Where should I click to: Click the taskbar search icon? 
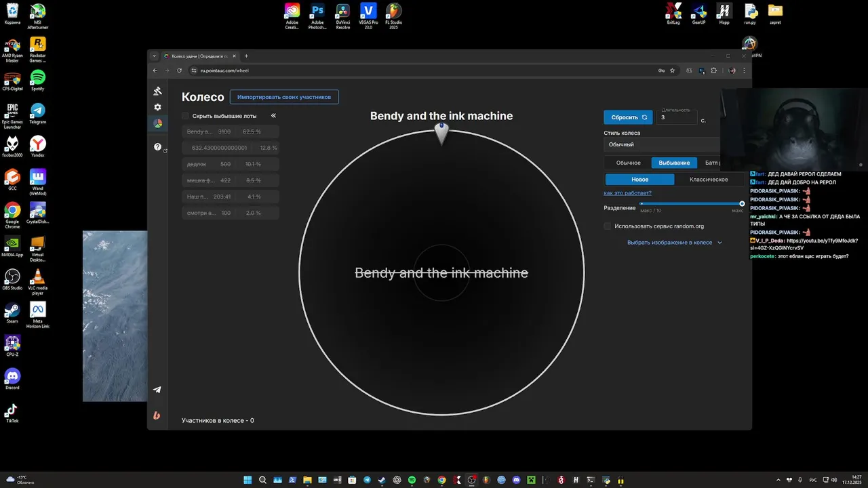tap(262, 480)
